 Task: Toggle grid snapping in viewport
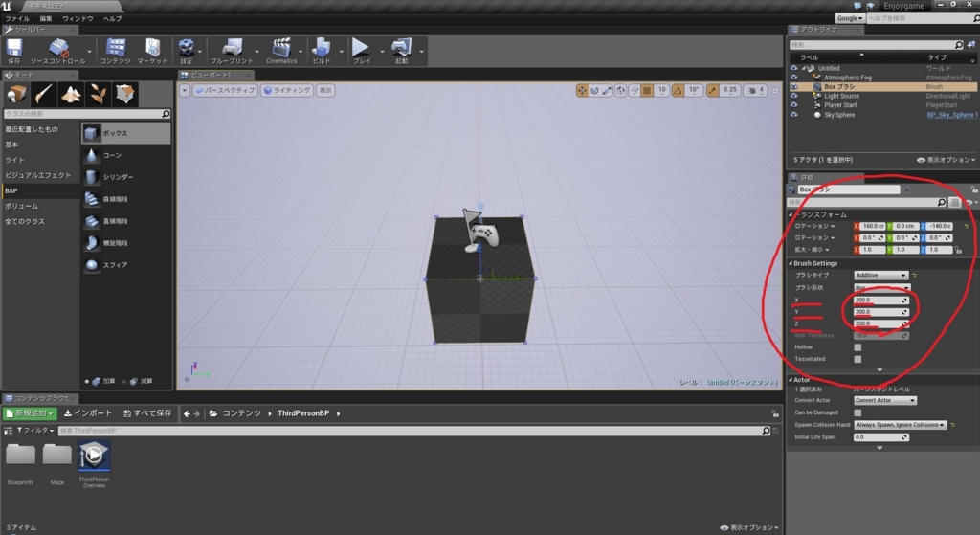647,91
